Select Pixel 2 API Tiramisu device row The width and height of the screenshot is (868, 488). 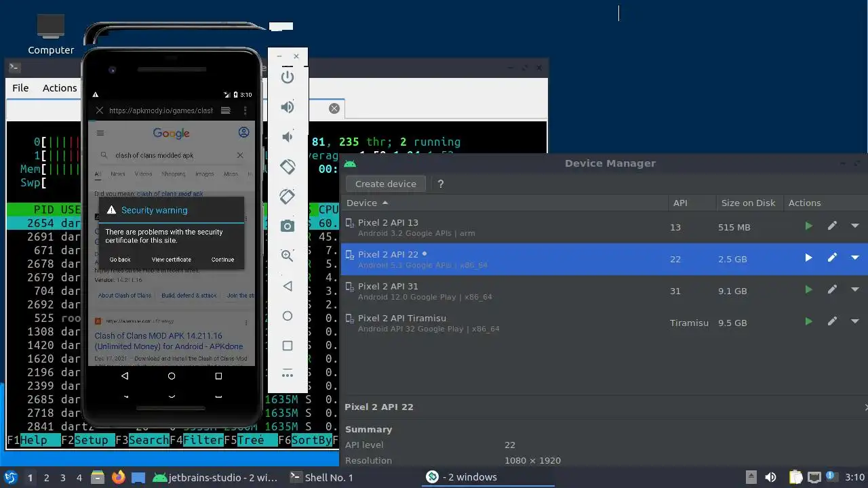pos(604,323)
